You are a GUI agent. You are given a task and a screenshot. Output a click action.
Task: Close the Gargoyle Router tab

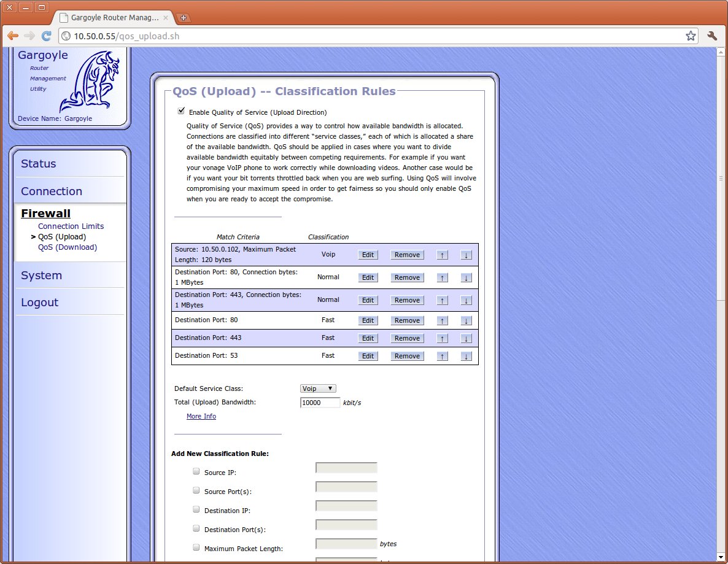(x=166, y=18)
